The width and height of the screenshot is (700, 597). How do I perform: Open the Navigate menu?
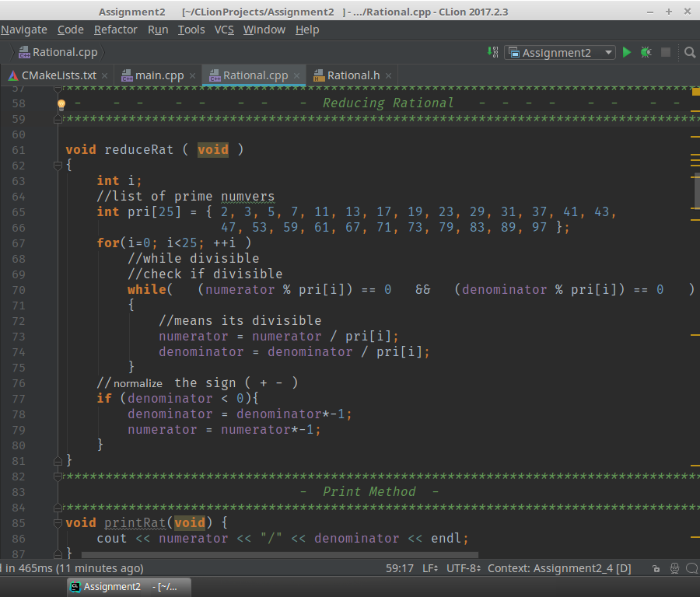tap(24, 30)
